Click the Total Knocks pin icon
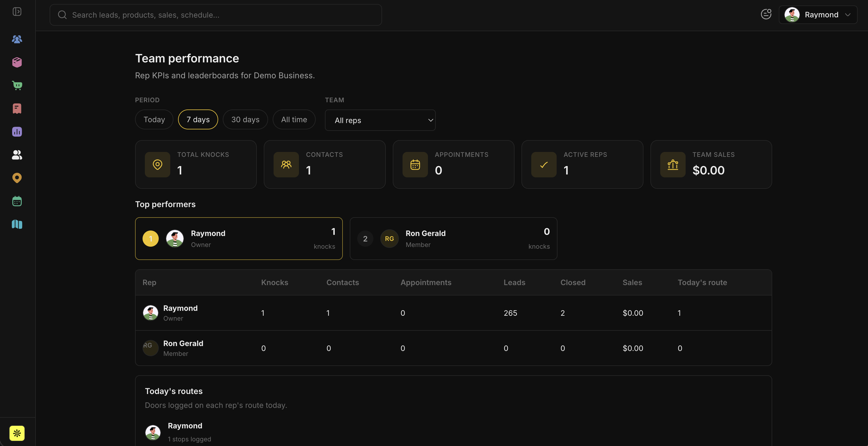 (x=157, y=165)
